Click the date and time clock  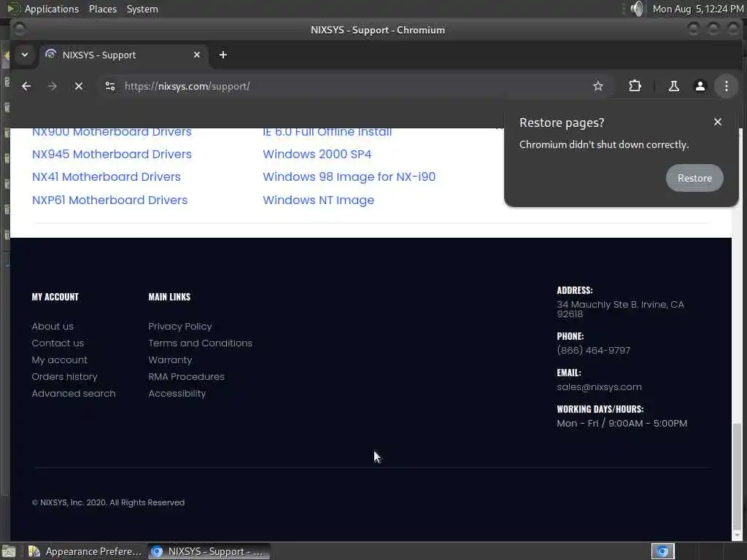[x=698, y=9]
